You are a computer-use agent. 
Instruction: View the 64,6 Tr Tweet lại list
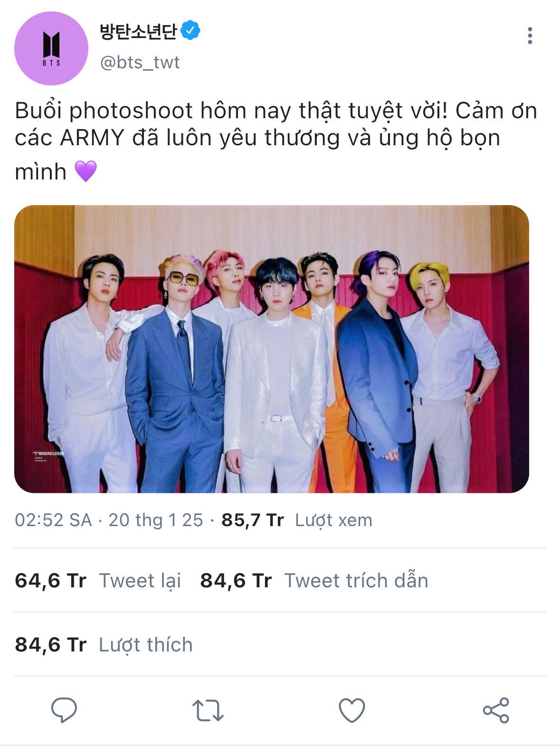pos(98,580)
